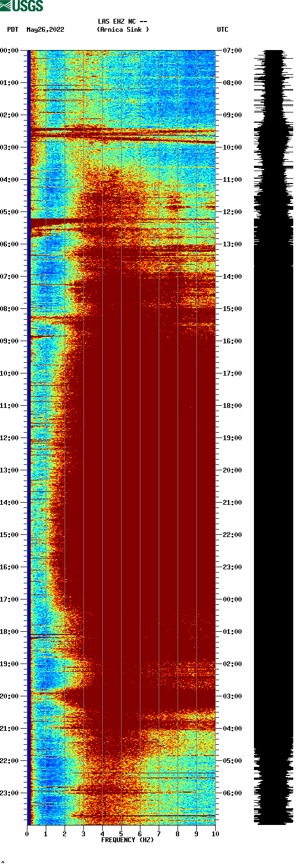This screenshot has width=297, height=868.
Task: Click UTC axis label '03:00'
Action: (232, 696)
